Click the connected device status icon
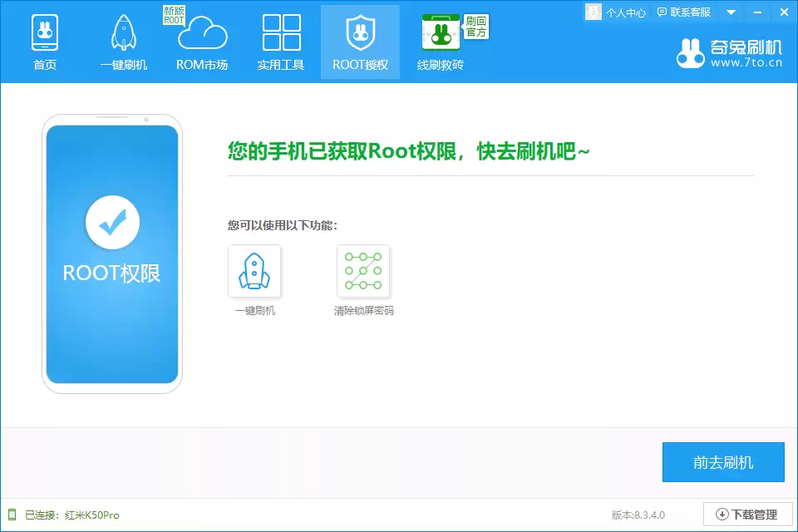 11,515
